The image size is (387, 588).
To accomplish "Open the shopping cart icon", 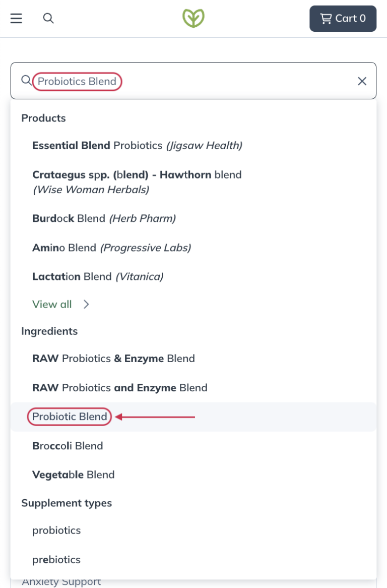I will point(343,19).
